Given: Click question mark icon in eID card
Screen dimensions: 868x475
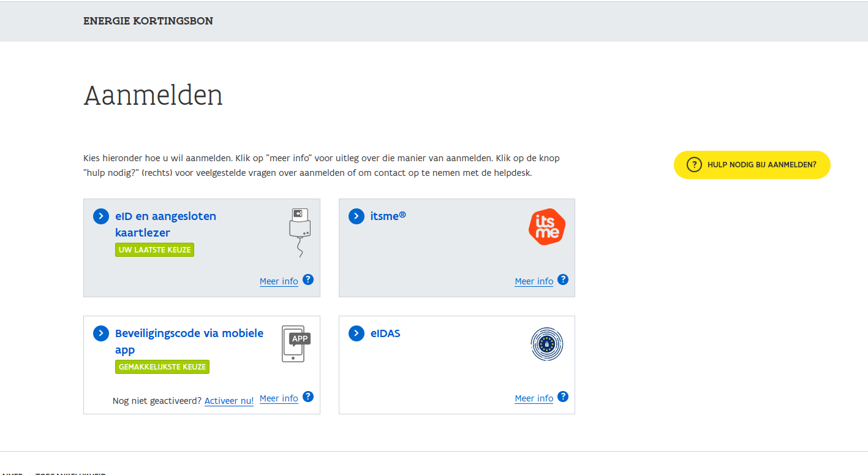Looking at the screenshot, I should [308, 279].
